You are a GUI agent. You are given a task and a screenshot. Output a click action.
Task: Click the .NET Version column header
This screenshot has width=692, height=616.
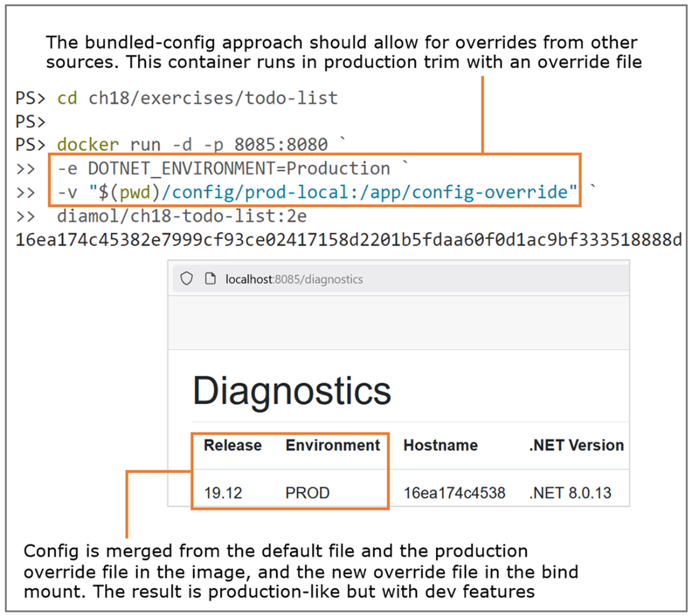(x=576, y=445)
